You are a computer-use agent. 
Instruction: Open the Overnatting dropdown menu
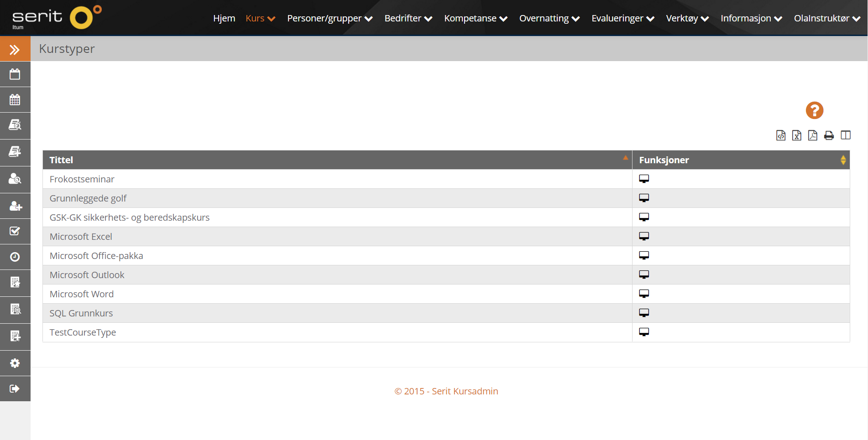(549, 18)
